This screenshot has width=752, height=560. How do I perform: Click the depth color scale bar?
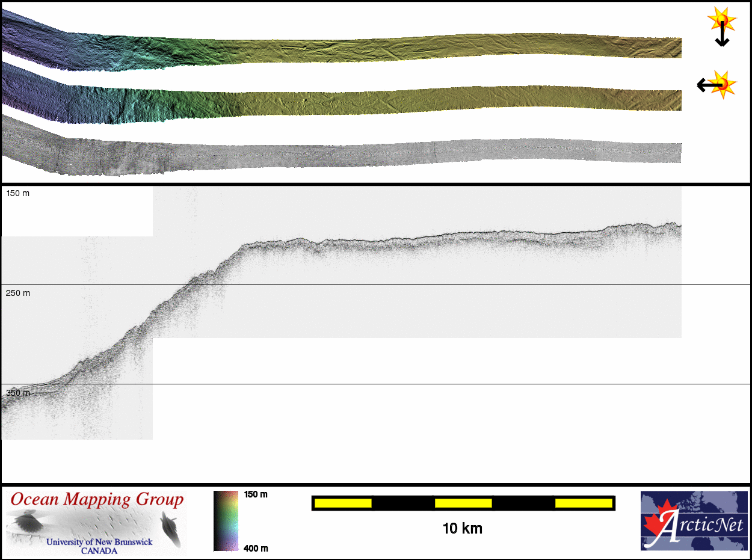click(226, 521)
